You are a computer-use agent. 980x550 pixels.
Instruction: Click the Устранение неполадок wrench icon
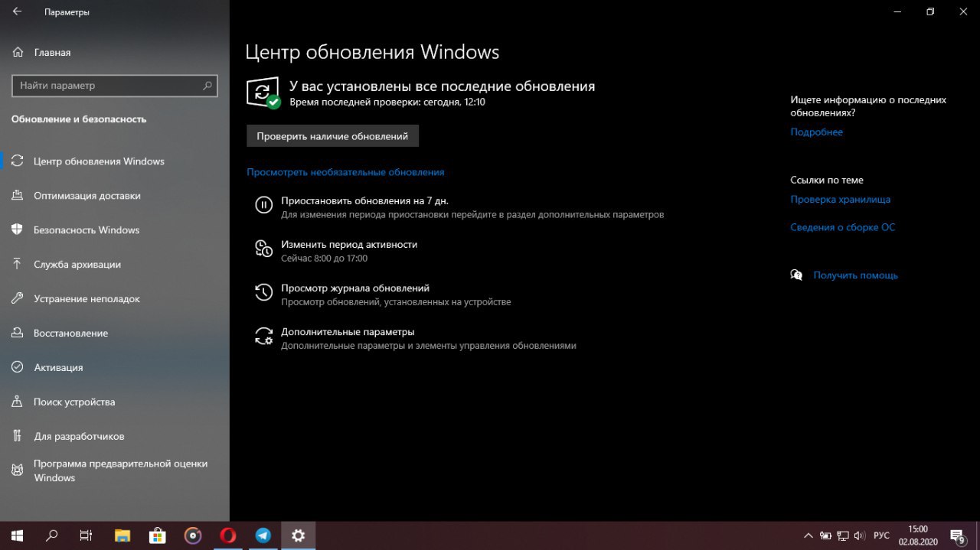click(18, 299)
